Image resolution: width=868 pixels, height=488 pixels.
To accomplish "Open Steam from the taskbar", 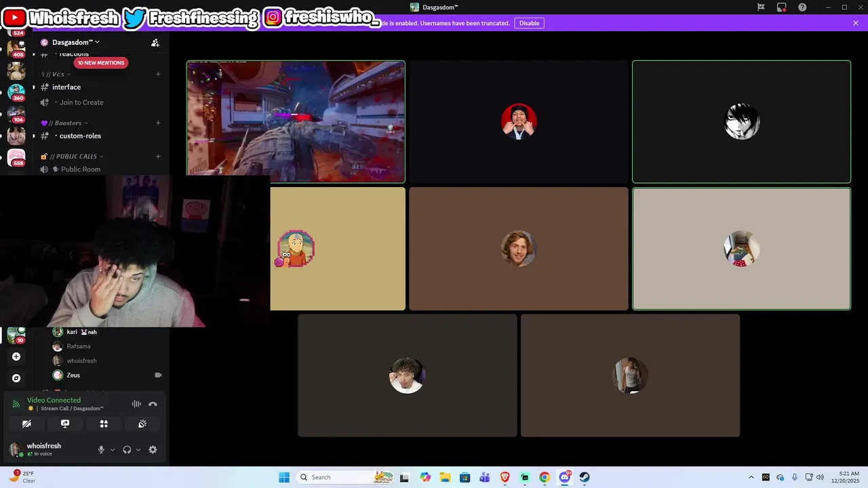I will click(585, 477).
